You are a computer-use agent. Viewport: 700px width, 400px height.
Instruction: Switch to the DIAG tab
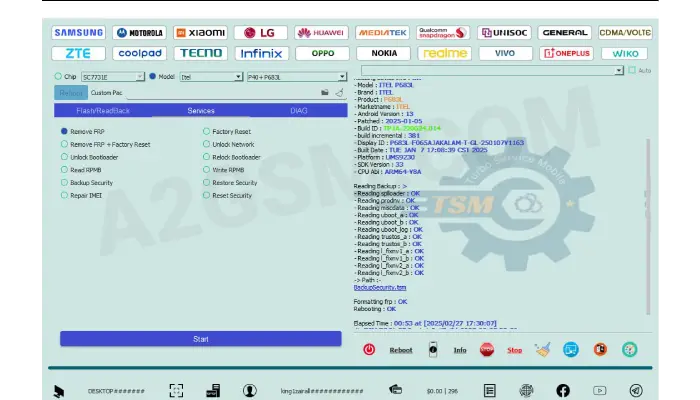click(x=299, y=110)
